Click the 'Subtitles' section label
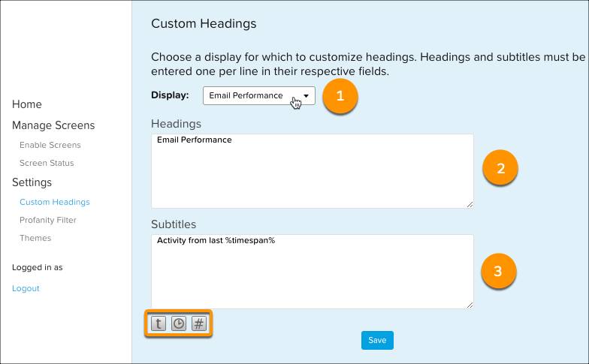The height and width of the screenshot is (364, 589). [174, 224]
